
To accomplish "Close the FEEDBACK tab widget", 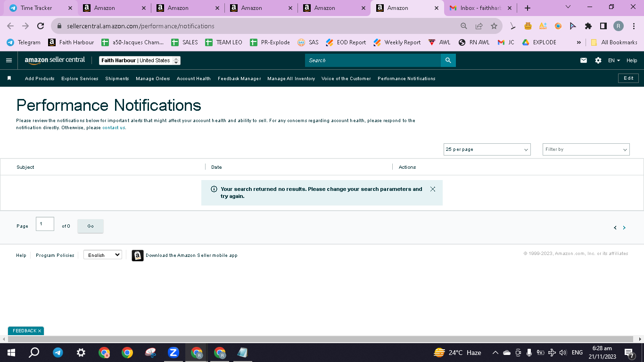I will [x=40, y=331].
